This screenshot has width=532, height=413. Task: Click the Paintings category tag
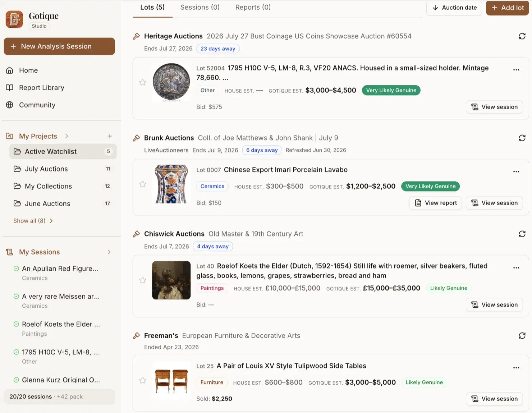pos(212,288)
